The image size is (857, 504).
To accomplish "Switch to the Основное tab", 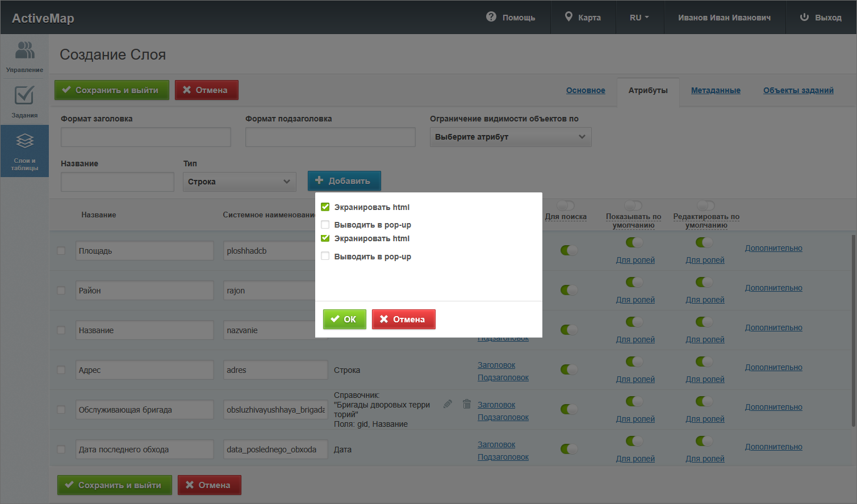I will [x=586, y=90].
